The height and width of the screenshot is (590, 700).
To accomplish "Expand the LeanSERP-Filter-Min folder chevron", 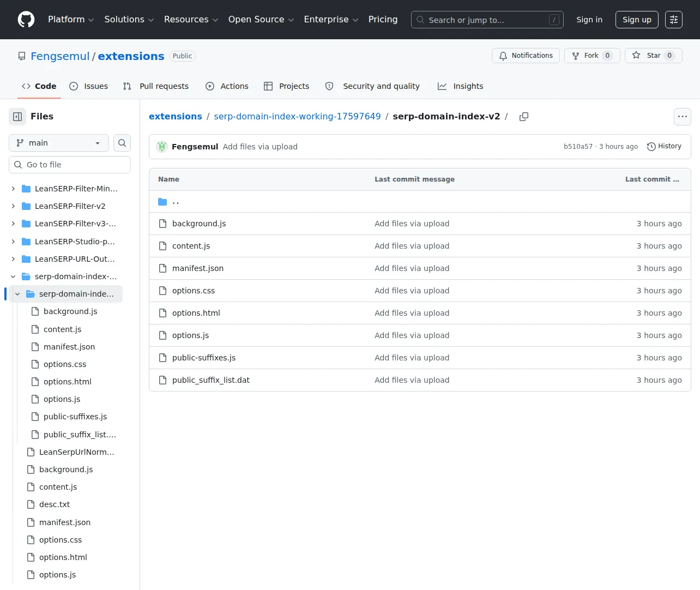I will click(x=13, y=189).
